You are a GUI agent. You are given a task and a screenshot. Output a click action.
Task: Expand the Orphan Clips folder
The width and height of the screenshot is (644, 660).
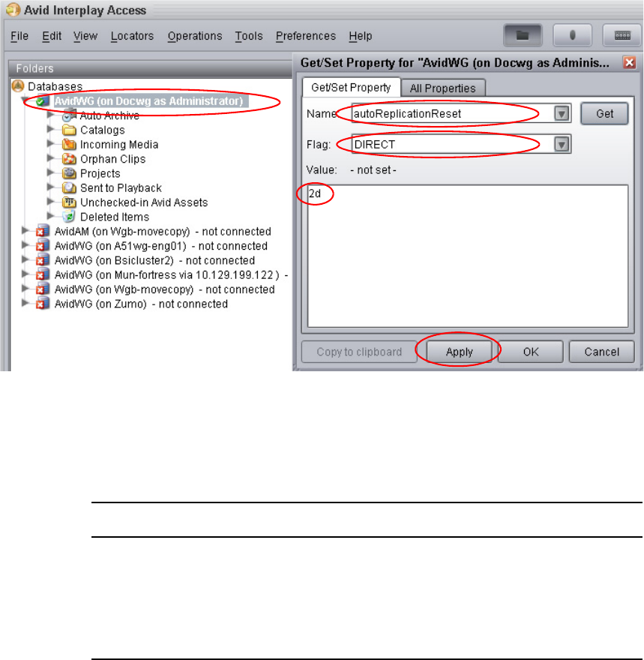click(x=50, y=158)
